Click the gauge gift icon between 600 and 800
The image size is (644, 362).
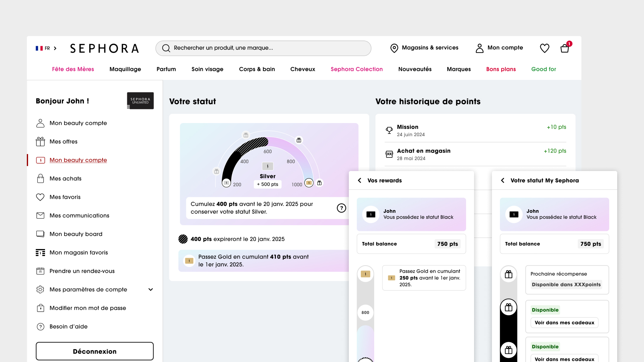click(x=299, y=140)
